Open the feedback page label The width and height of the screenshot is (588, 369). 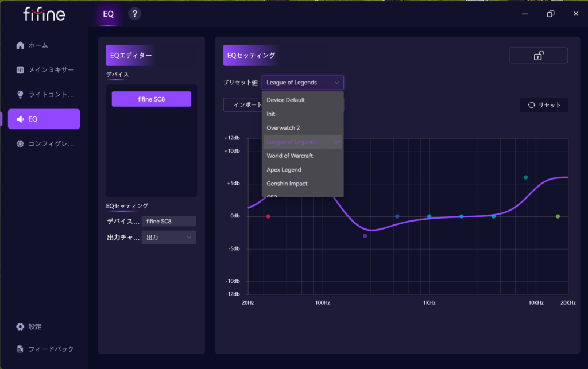click(x=51, y=349)
